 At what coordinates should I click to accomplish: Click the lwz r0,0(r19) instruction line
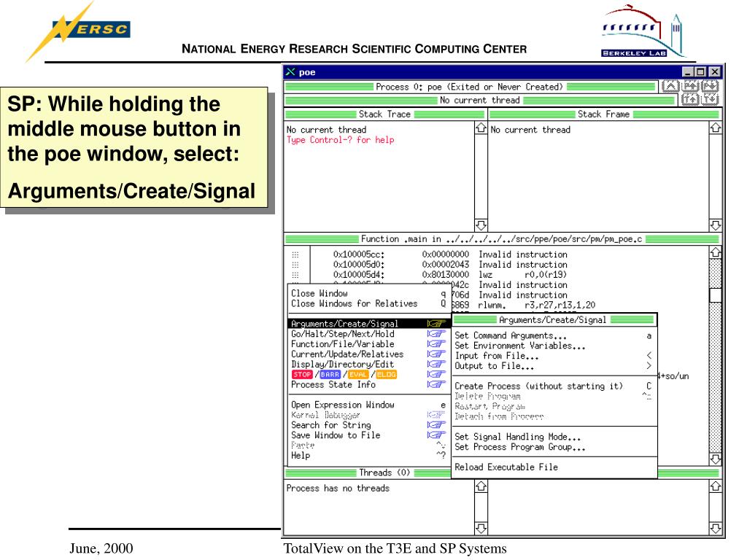(x=522, y=275)
